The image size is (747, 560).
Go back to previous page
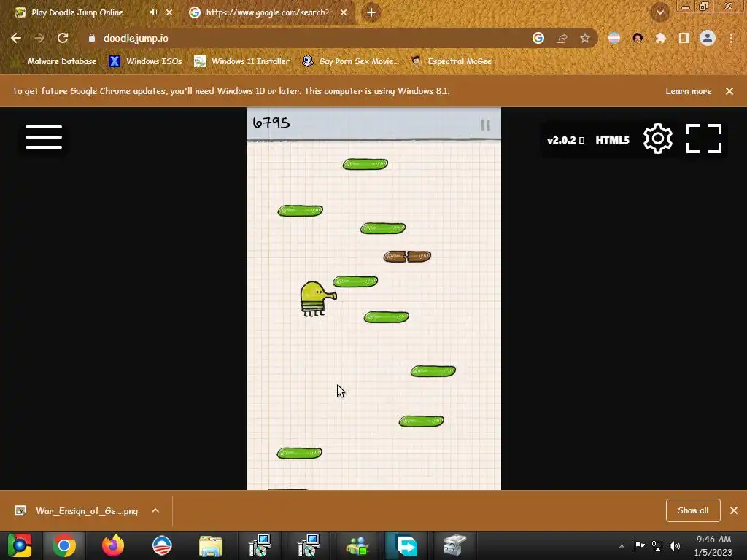16,38
